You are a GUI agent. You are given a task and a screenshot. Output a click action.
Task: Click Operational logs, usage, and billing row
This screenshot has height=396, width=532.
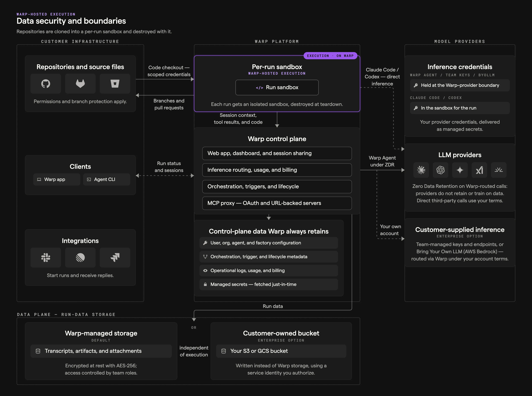[269, 271]
